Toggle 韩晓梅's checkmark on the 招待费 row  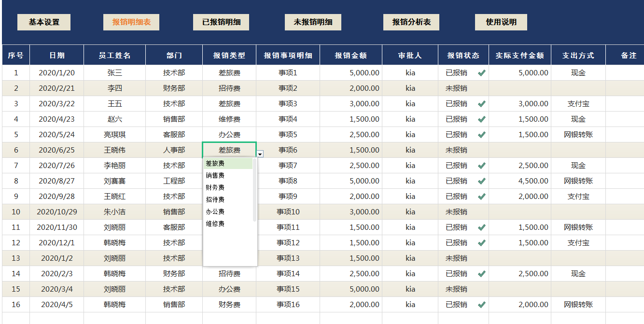[x=481, y=273]
